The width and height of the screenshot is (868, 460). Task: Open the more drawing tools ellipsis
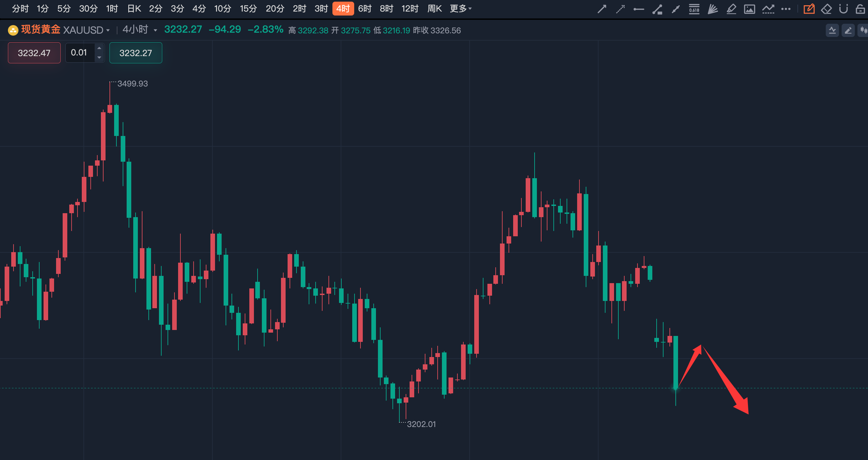786,9
